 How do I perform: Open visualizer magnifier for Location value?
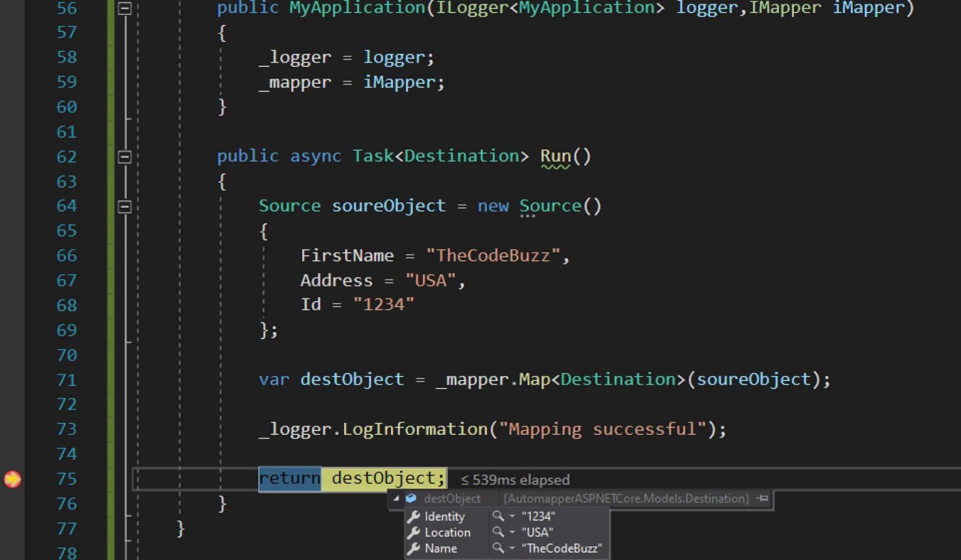497,532
